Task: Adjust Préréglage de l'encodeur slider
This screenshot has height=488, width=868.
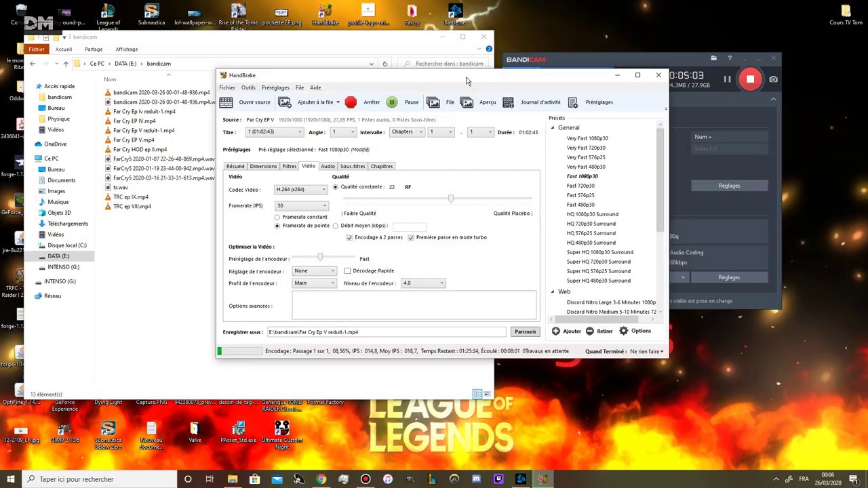Action: point(320,258)
